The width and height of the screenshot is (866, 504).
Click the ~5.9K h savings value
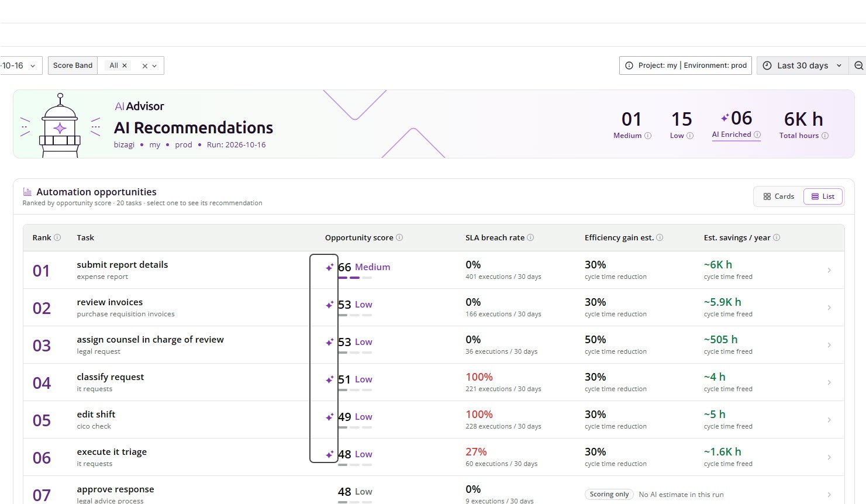(723, 302)
